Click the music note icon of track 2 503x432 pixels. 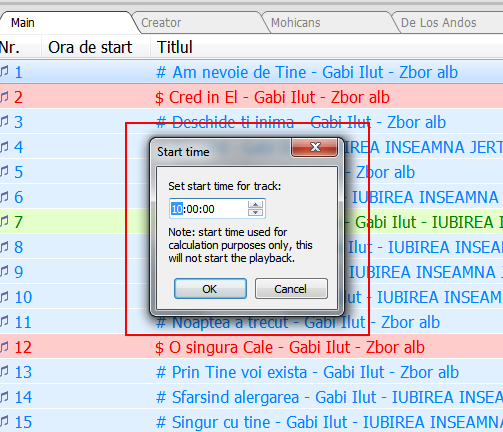4,96
